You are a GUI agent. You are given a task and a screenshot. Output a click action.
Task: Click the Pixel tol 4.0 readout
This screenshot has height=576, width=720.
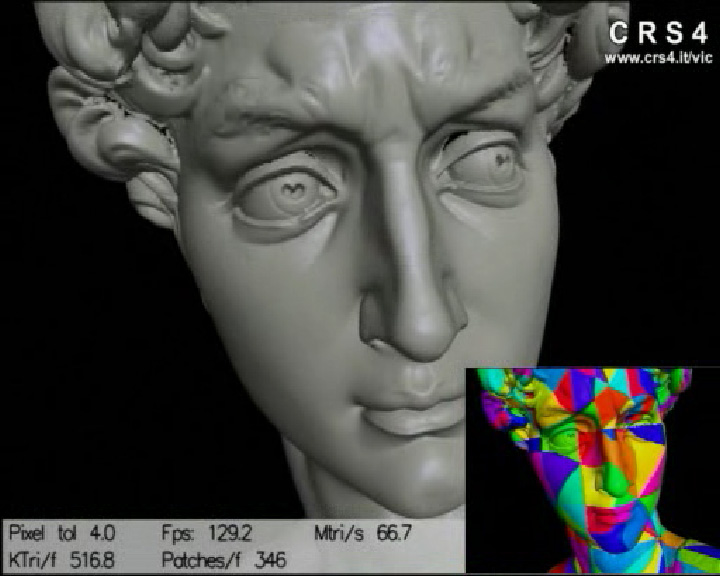(x=62, y=533)
